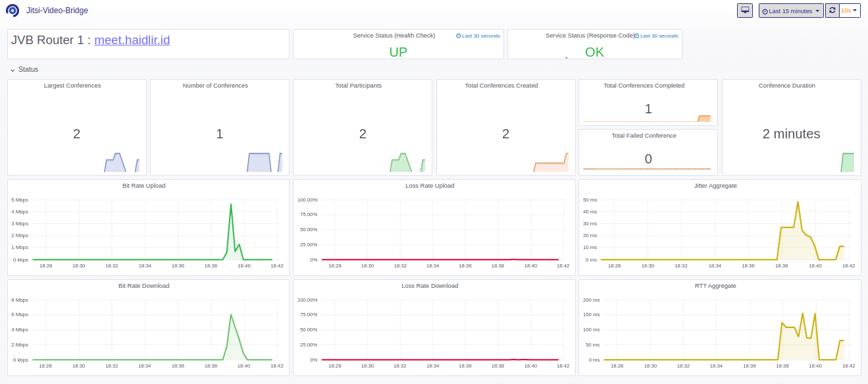
Task: Click the Grafana logo icon
Action: pyautogui.click(x=12, y=11)
